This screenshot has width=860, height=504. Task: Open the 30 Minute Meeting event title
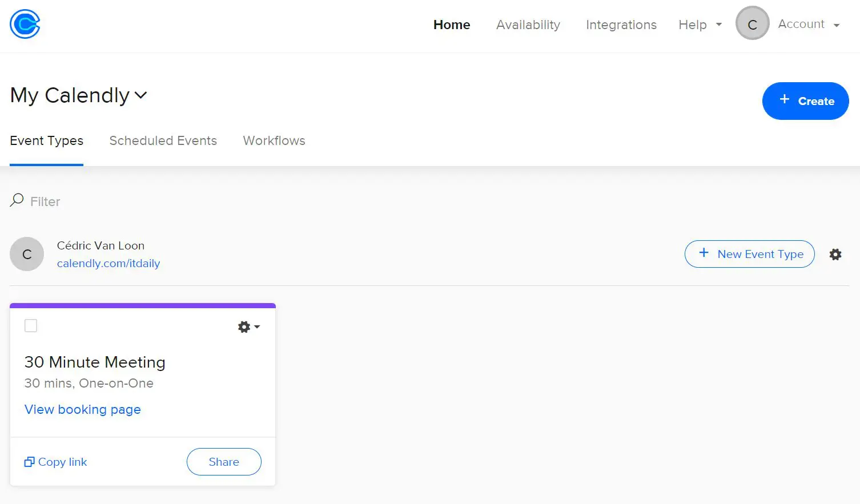pyautogui.click(x=95, y=362)
